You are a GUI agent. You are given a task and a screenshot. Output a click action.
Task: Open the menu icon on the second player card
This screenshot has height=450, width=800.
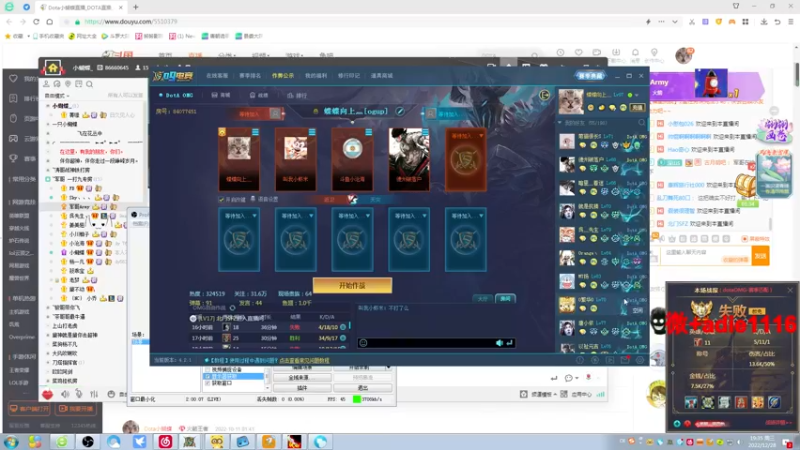[x=312, y=132]
